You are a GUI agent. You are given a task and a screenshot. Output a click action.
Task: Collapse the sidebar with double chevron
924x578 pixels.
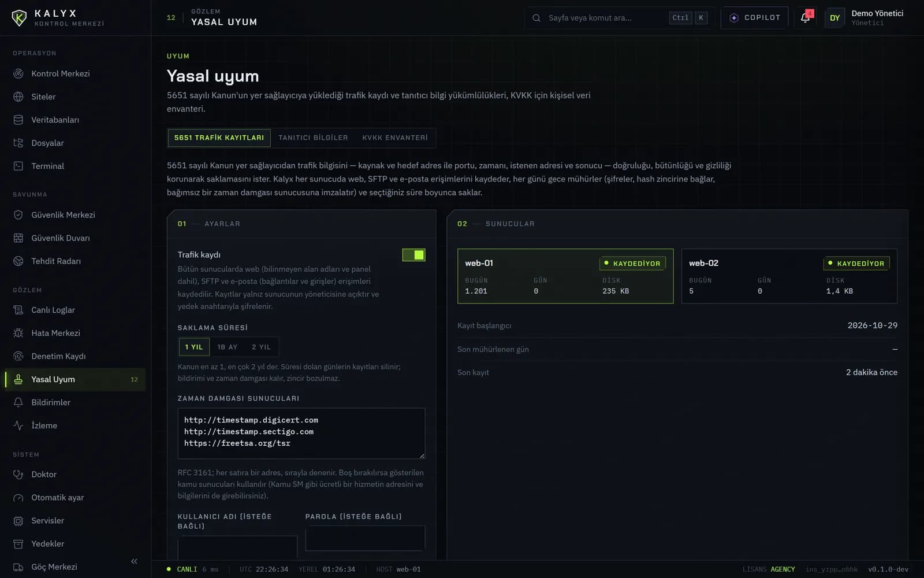(x=134, y=561)
